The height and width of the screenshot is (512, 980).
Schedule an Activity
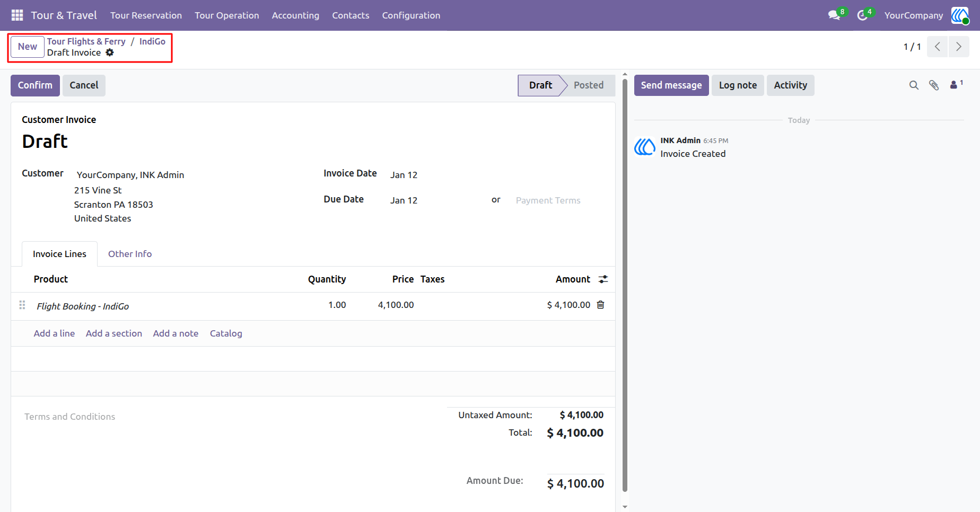coord(790,85)
